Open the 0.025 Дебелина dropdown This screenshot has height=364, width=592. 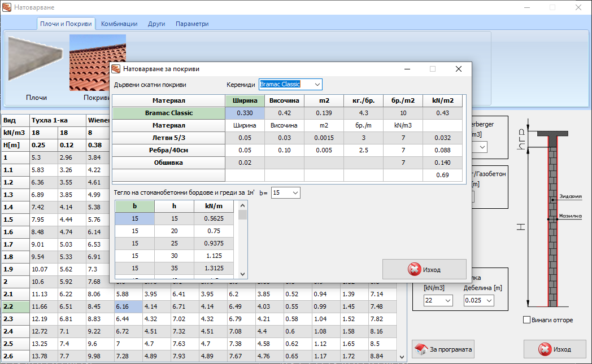tap(488, 301)
